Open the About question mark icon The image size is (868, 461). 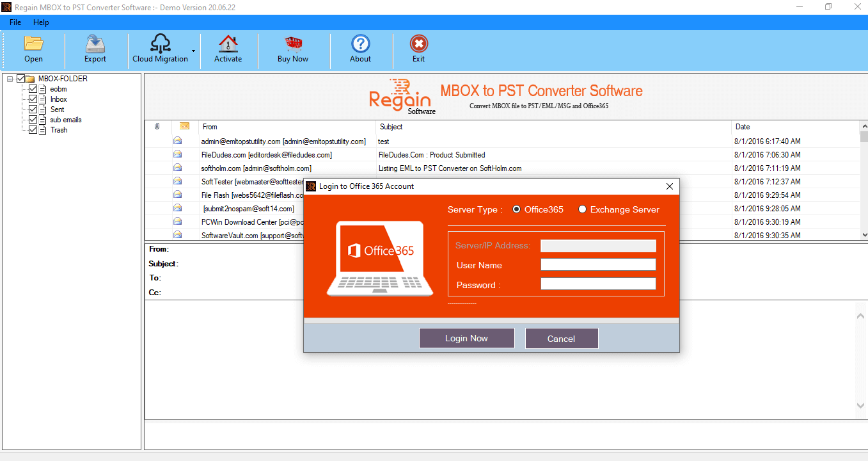coord(361,44)
